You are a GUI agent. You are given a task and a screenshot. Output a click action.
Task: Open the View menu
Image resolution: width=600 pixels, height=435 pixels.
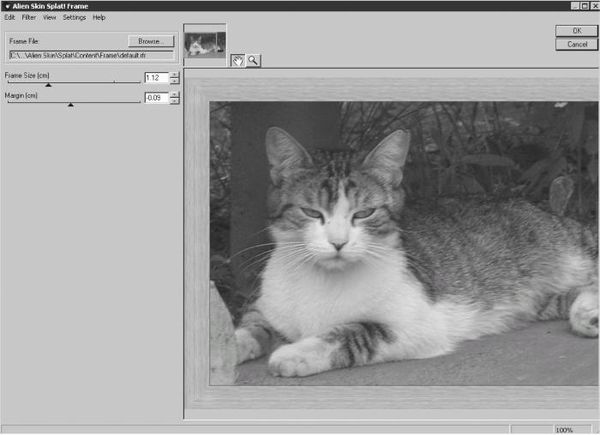(49, 17)
